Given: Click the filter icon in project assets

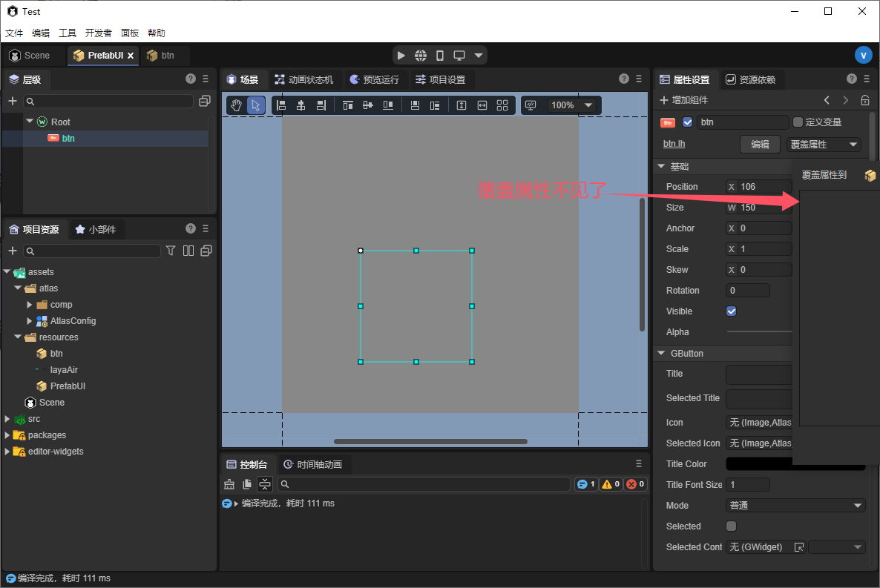Looking at the screenshot, I should 171,251.
